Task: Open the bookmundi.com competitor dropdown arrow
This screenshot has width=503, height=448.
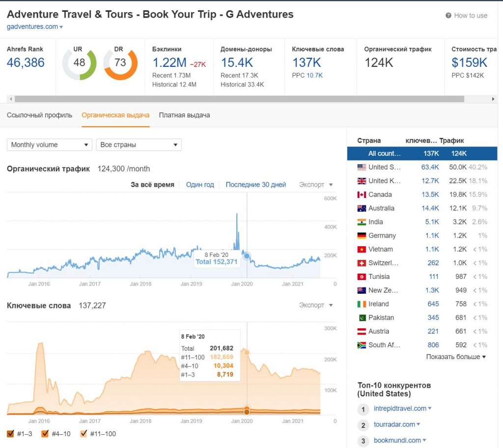Action: (424, 440)
